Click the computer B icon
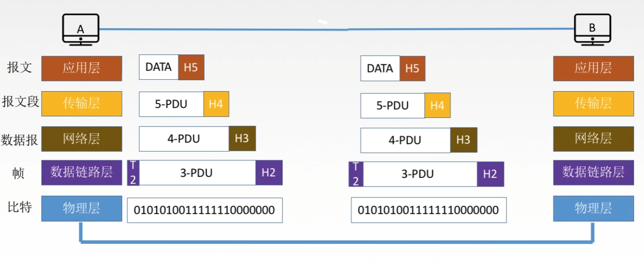Screen dimensions: 644x270 pyautogui.click(x=592, y=30)
